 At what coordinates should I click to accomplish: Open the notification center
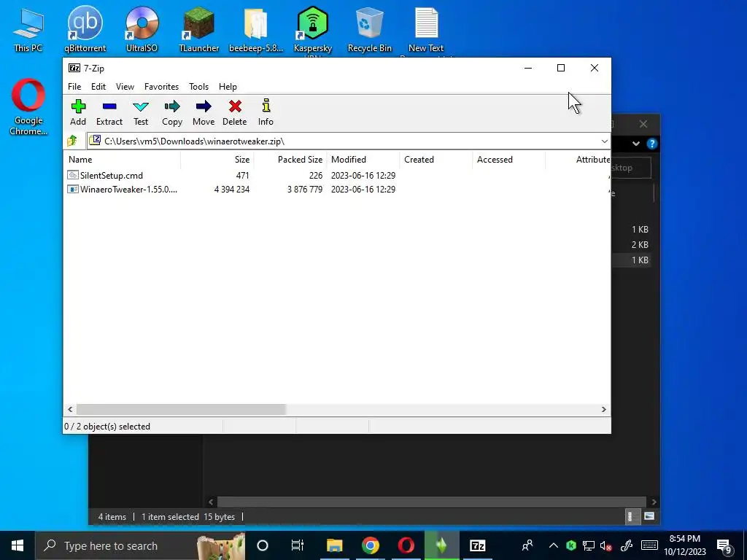tap(724, 546)
